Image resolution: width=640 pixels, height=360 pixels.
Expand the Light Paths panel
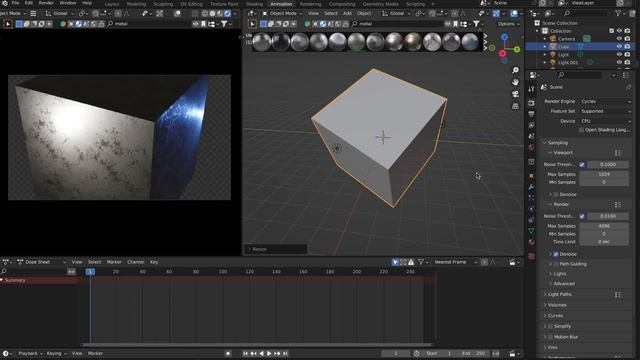[560, 294]
